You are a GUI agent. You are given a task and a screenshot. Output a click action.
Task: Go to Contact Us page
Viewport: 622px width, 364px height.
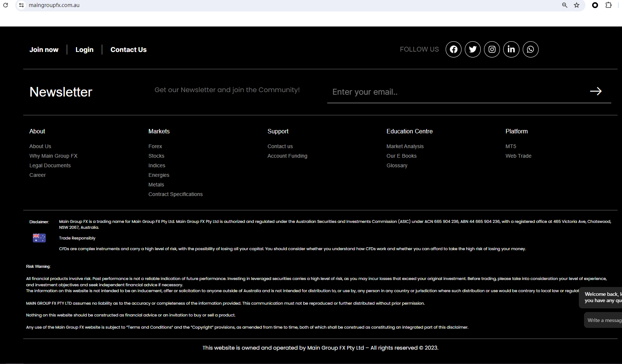(128, 50)
